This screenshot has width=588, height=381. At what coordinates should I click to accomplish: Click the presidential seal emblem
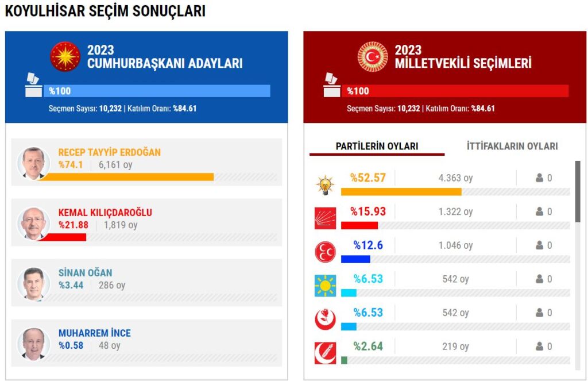pos(65,56)
